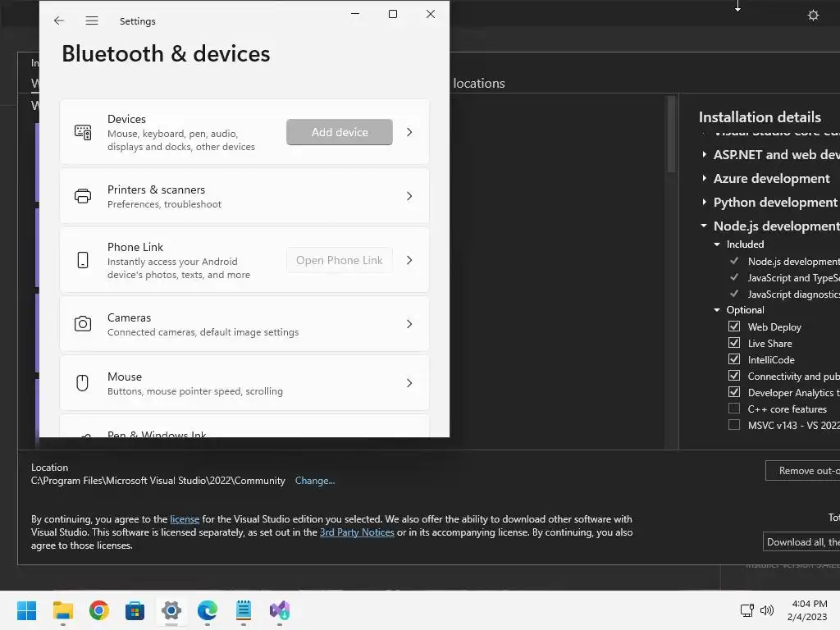The image size is (840, 630).
Task: Select Printers & scanners settings card
Action: coord(244,196)
